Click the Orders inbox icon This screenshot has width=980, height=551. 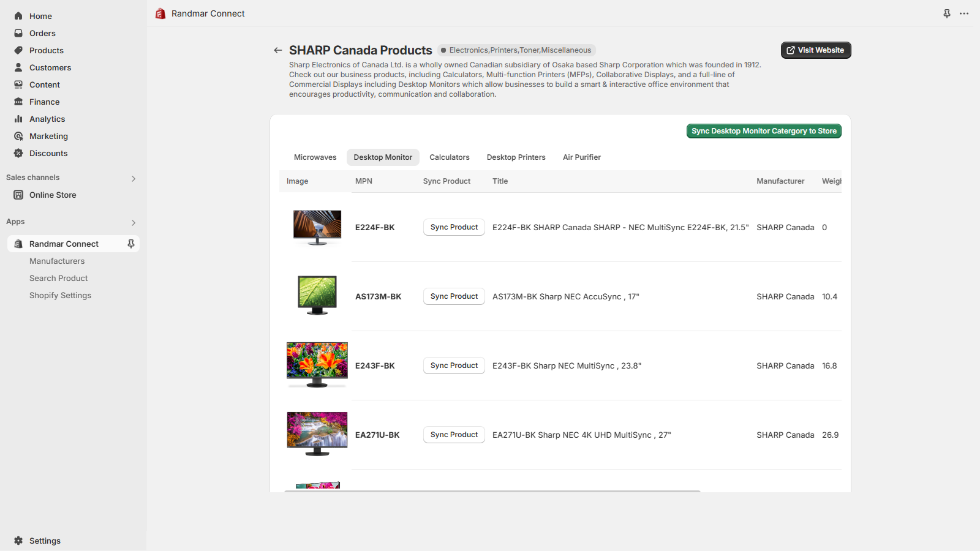pos(18,33)
